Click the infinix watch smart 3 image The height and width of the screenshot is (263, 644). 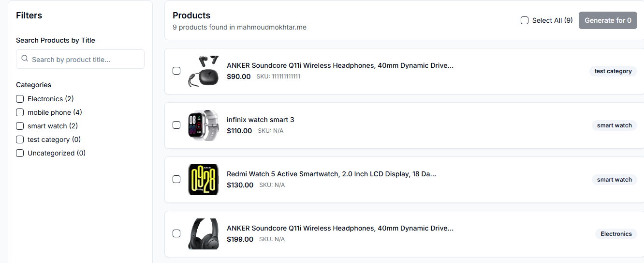203,125
